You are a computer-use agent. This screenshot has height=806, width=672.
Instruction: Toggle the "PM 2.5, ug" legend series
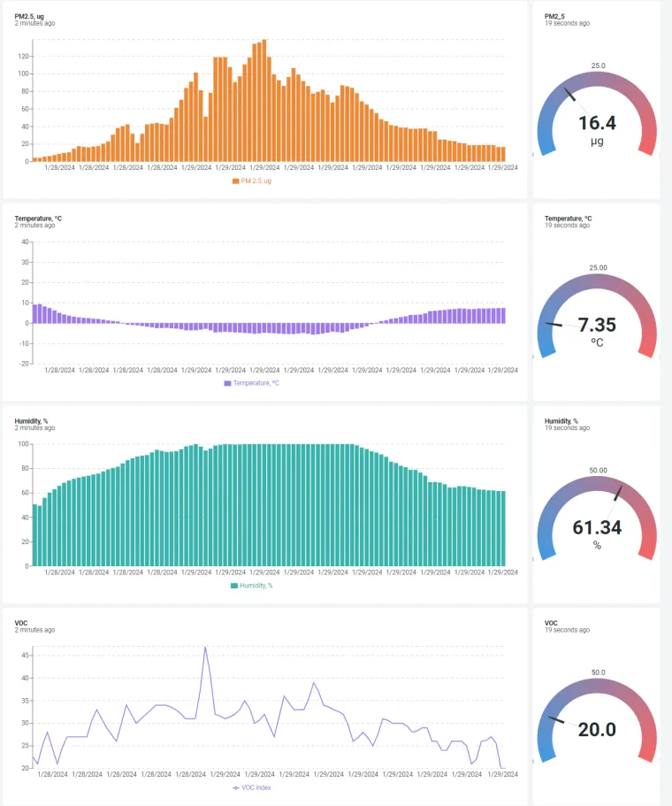point(256,180)
